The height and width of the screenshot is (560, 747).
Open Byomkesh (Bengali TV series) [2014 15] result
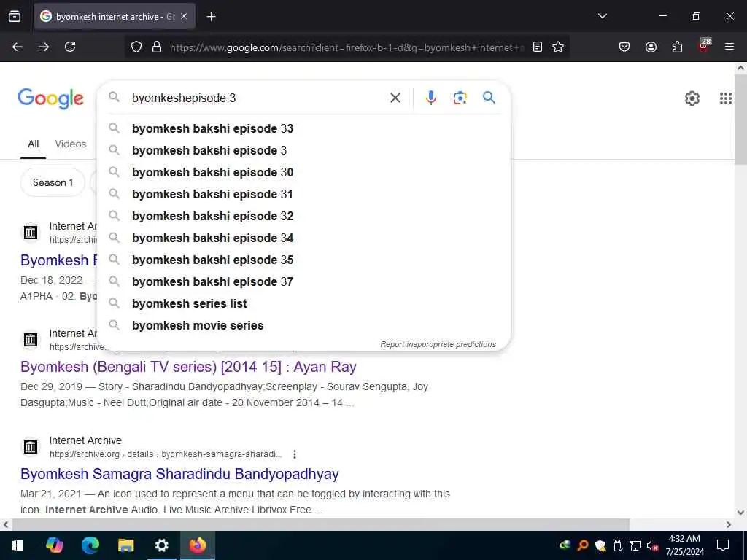click(188, 367)
